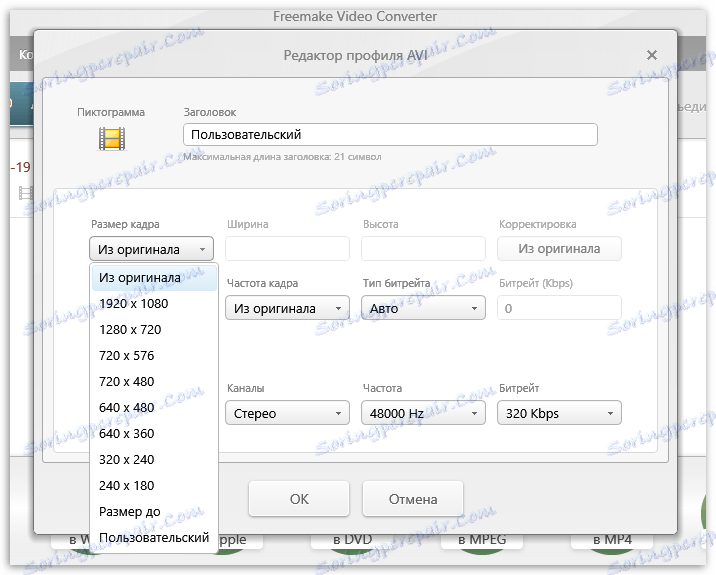
Task: Select 'Из оригинала' in the frame size list
Action: [x=154, y=277]
